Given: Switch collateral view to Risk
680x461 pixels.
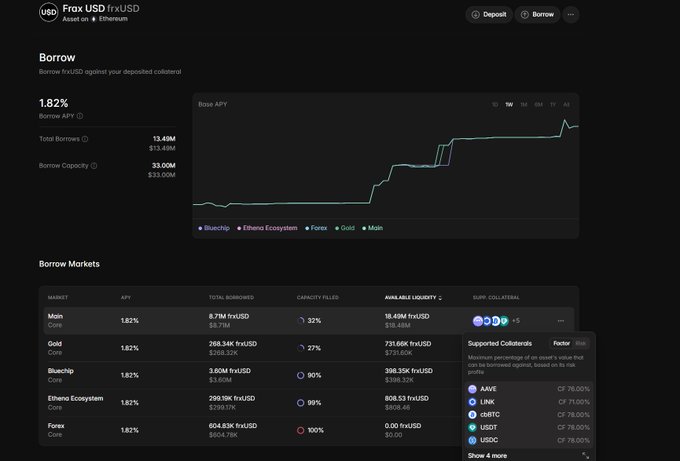Looking at the screenshot, I should click(580, 343).
